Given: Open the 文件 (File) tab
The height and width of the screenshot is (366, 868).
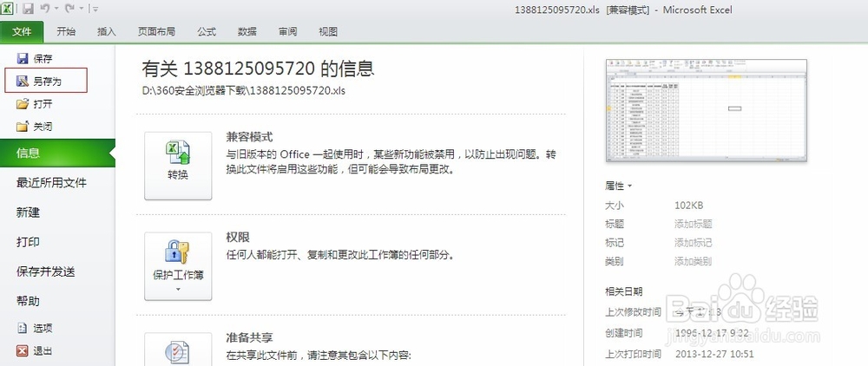Looking at the screenshot, I should point(22,31).
